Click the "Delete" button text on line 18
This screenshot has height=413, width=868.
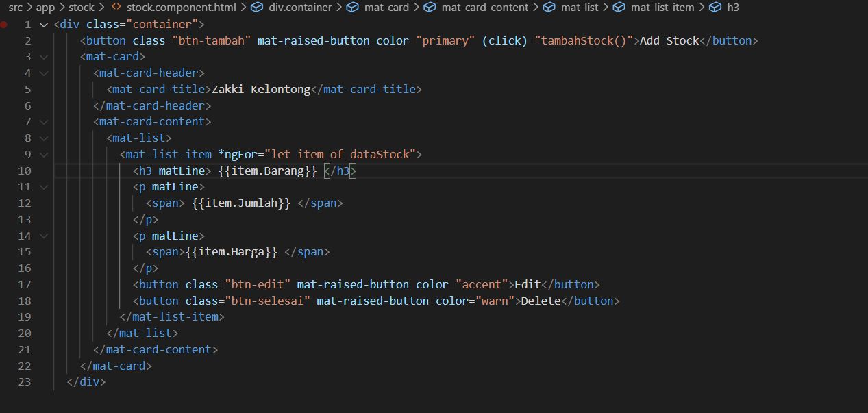(x=541, y=301)
